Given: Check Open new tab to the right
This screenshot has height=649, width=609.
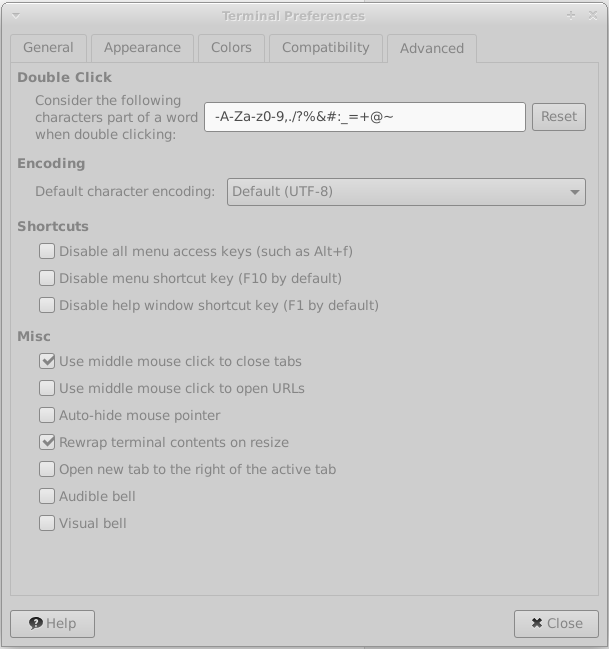Looking at the screenshot, I should coord(47,469).
